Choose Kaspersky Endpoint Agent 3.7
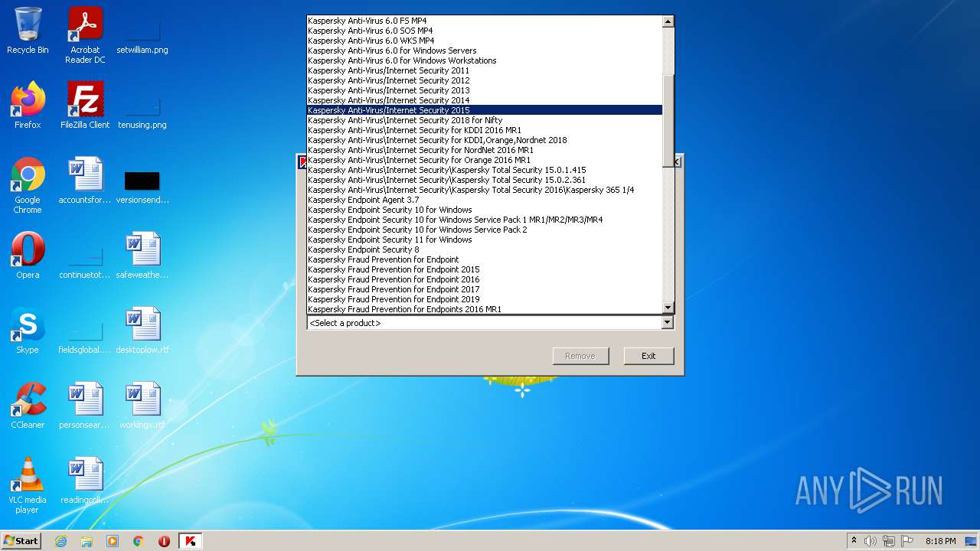 pyautogui.click(x=485, y=200)
